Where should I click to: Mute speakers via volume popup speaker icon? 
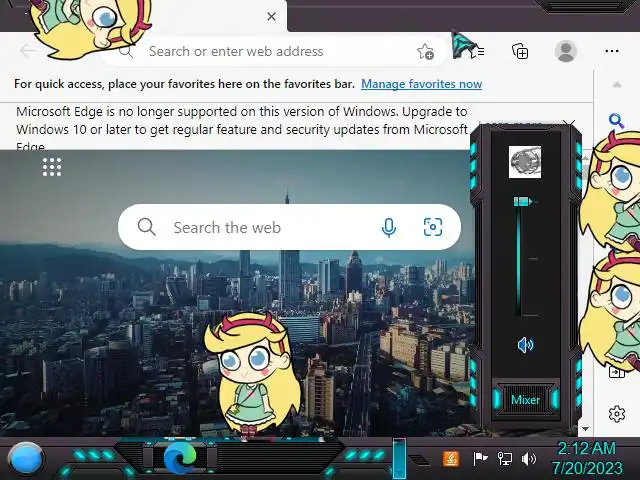pyautogui.click(x=525, y=345)
